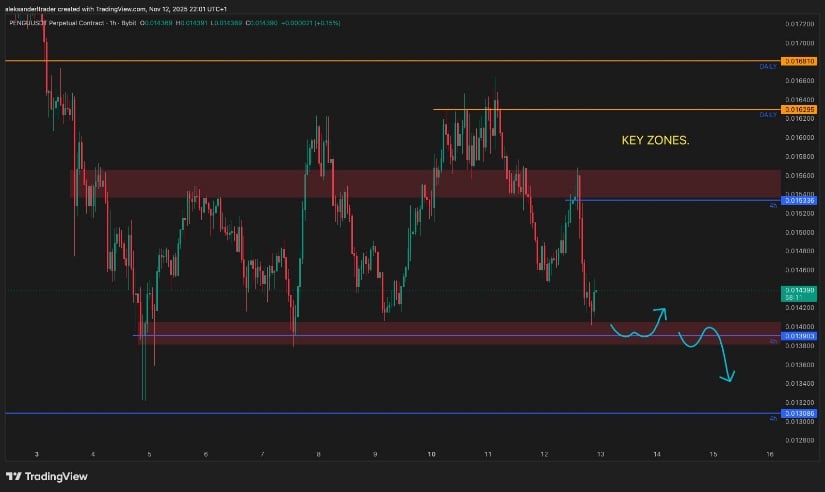This screenshot has width=825, height=492.
Task: Click date label 10 on time axis
Action: click(431, 454)
